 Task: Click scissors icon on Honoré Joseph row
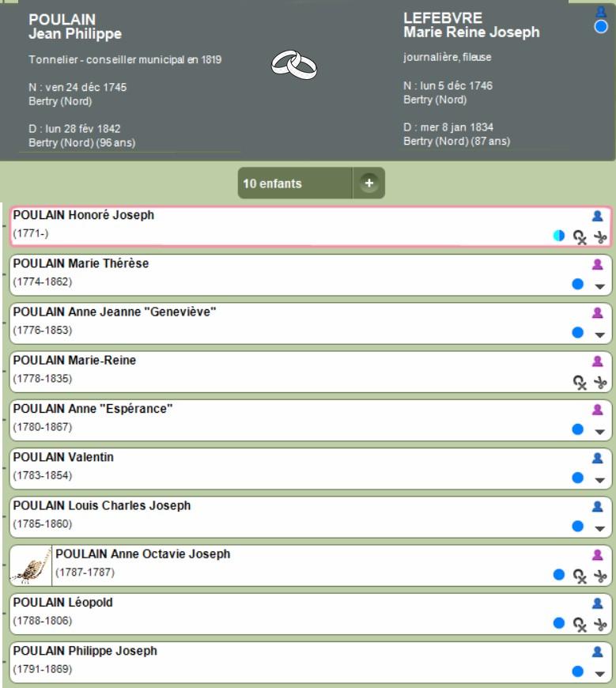[x=599, y=237]
